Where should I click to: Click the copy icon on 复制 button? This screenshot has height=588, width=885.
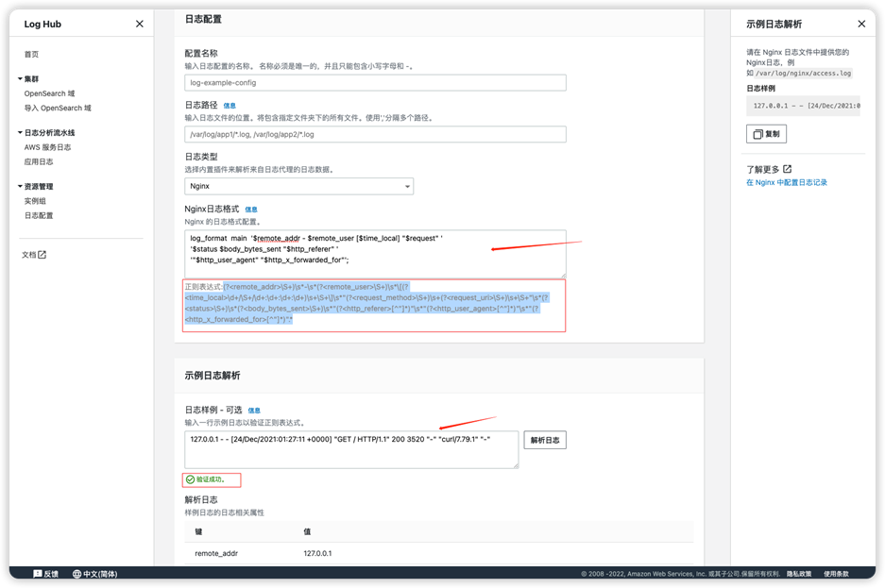coord(758,134)
